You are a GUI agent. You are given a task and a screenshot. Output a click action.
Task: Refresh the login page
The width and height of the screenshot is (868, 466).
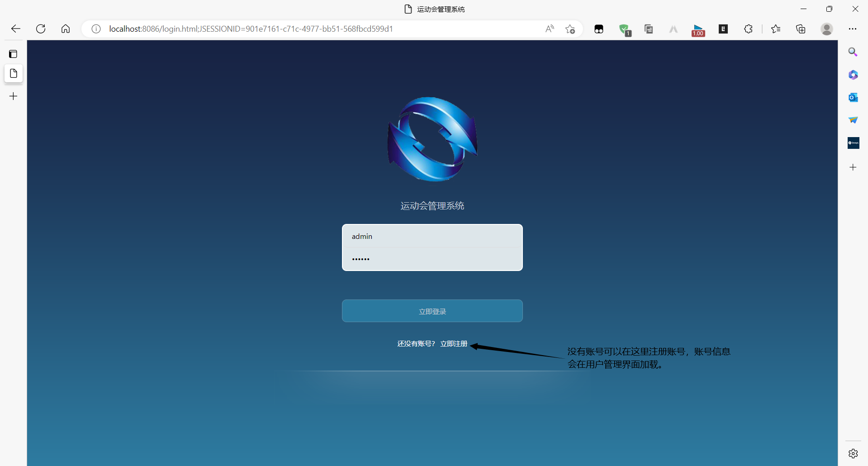(41, 29)
